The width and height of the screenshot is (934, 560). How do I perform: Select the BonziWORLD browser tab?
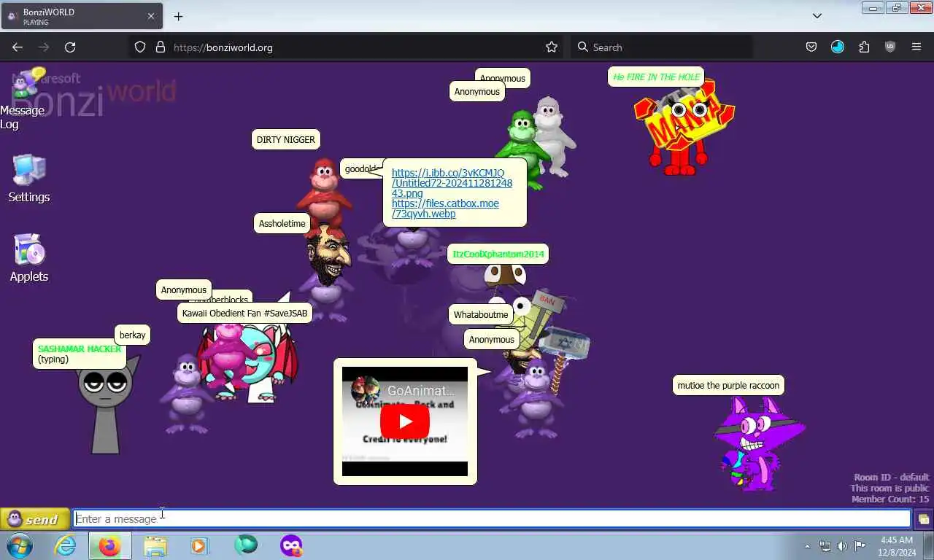[x=81, y=16]
